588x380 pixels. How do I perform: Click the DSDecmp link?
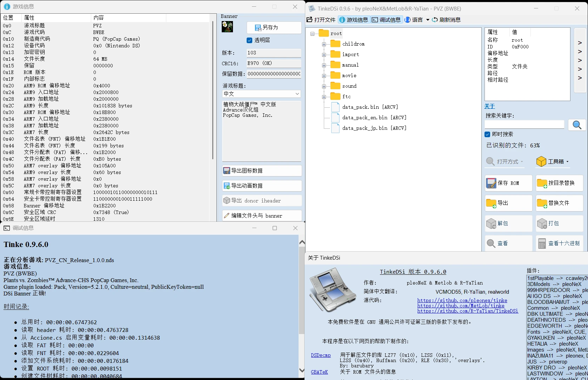pyautogui.click(x=321, y=355)
